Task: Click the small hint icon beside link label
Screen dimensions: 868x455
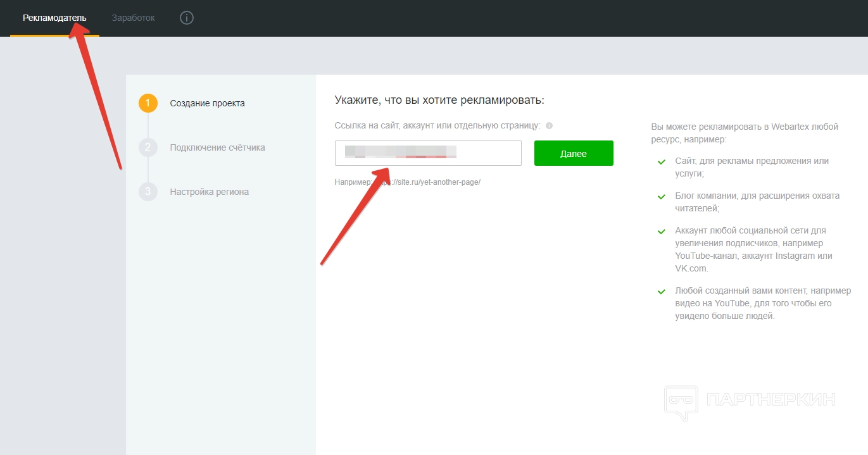Action: click(x=549, y=126)
